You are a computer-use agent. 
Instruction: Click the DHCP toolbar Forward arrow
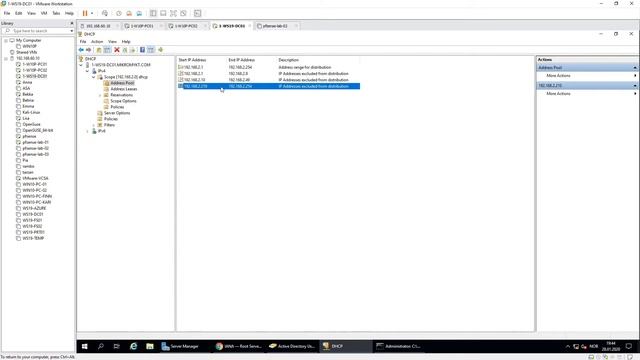click(88, 50)
